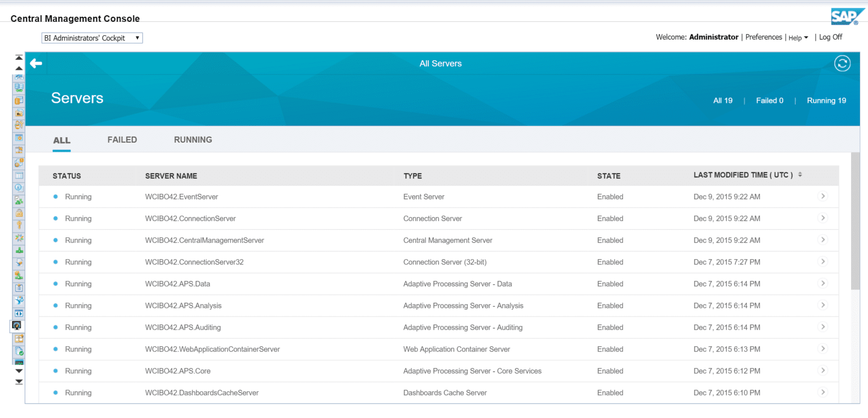This screenshot has width=868, height=418.
Task: Expand the WCIBO42.EventServer row chevron
Action: (823, 196)
